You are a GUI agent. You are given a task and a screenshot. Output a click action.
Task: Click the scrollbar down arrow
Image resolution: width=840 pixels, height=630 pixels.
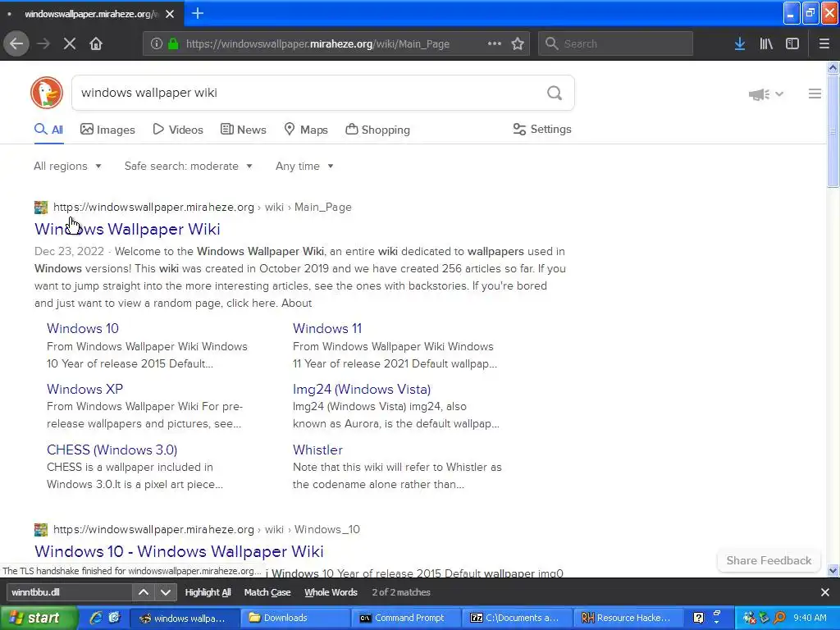click(x=833, y=571)
